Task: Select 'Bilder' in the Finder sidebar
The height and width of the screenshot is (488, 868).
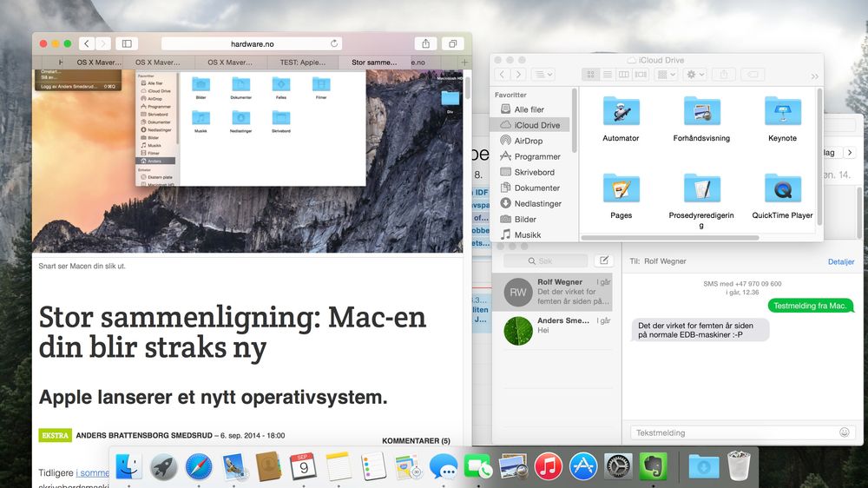Action: coord(530,219)
